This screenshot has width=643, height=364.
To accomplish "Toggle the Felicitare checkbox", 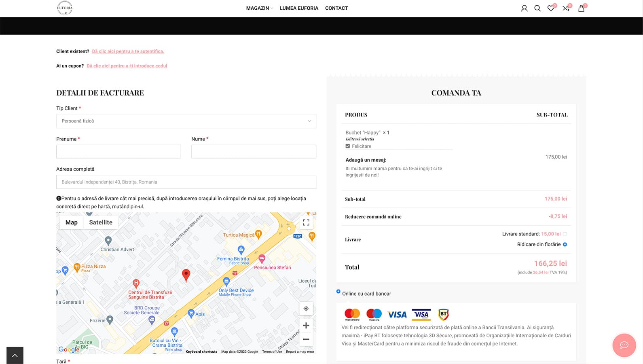I will pos(348,146).
